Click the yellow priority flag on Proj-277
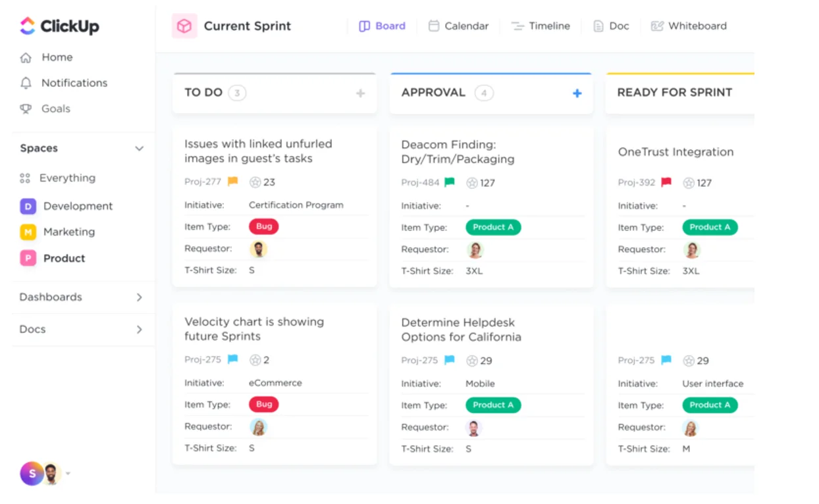The height and width of the screenshot is (504, 819). [232, 182]
